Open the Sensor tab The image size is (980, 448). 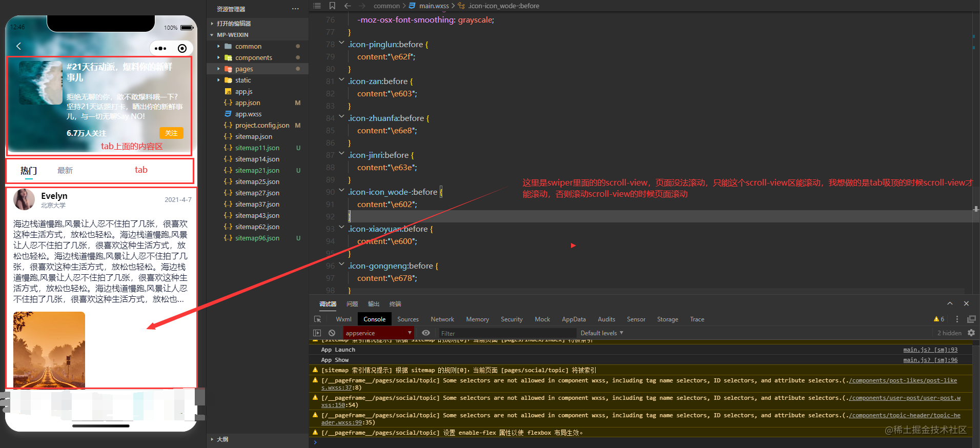pos(636,319)
